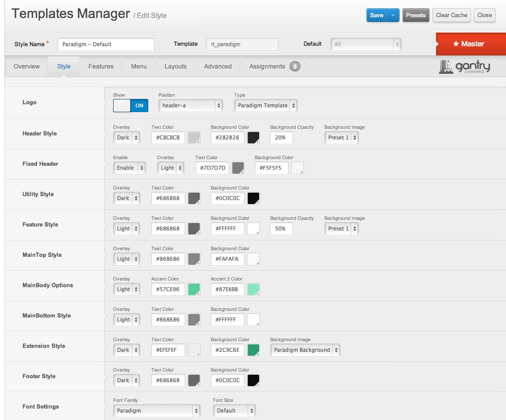Screen dimensions: 506x420
Task: Open Feature Style Background Image dropdown
Action: 341,228
